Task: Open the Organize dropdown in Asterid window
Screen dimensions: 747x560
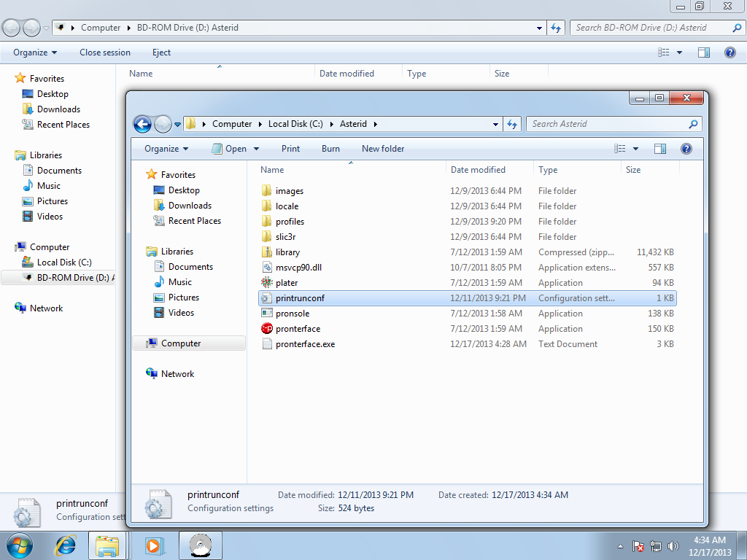Action: (166, 149)
